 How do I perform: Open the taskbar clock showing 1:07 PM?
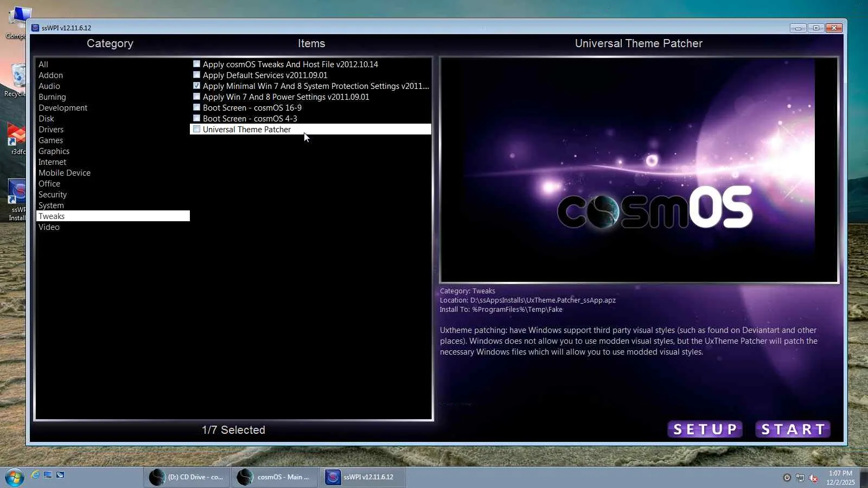[x=840, y=478]
